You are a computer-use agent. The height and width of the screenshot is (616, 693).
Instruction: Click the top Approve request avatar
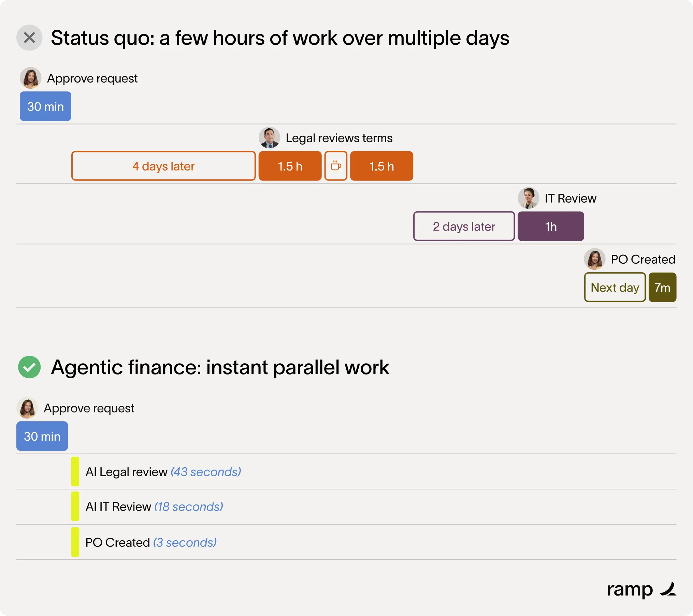coord(30,78)
